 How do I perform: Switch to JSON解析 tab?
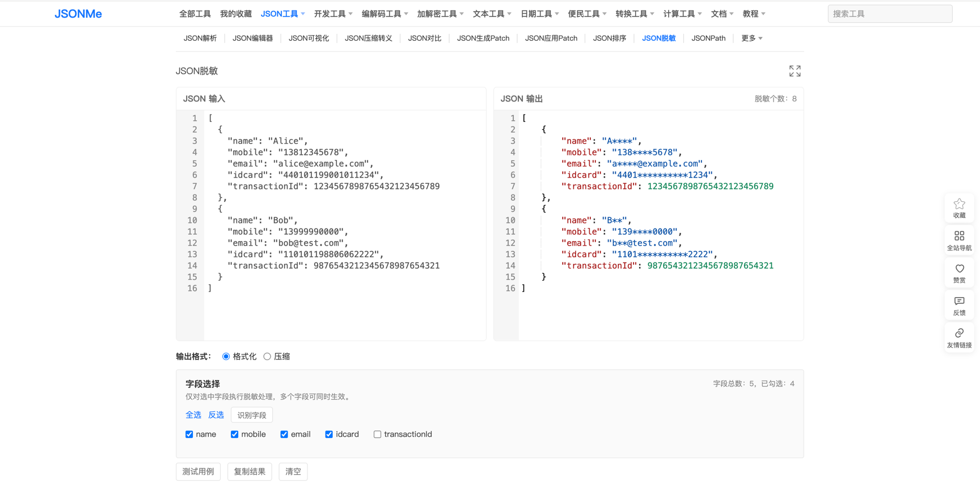point(200,39)
